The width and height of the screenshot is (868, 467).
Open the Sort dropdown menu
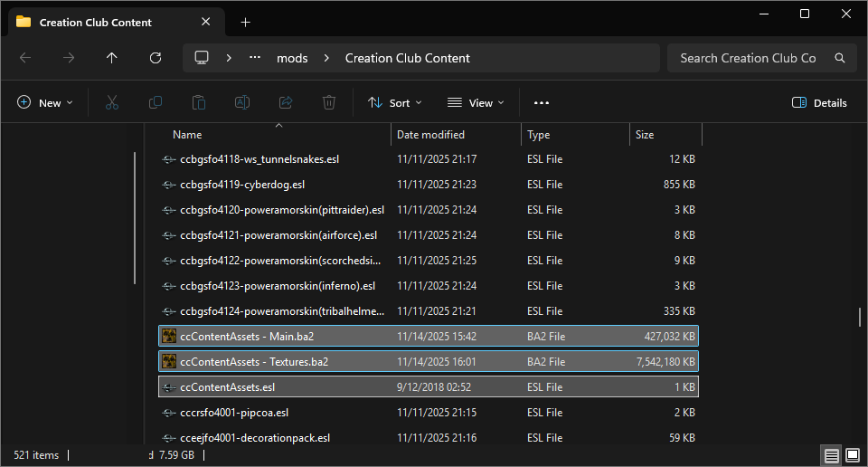point(395,103)
